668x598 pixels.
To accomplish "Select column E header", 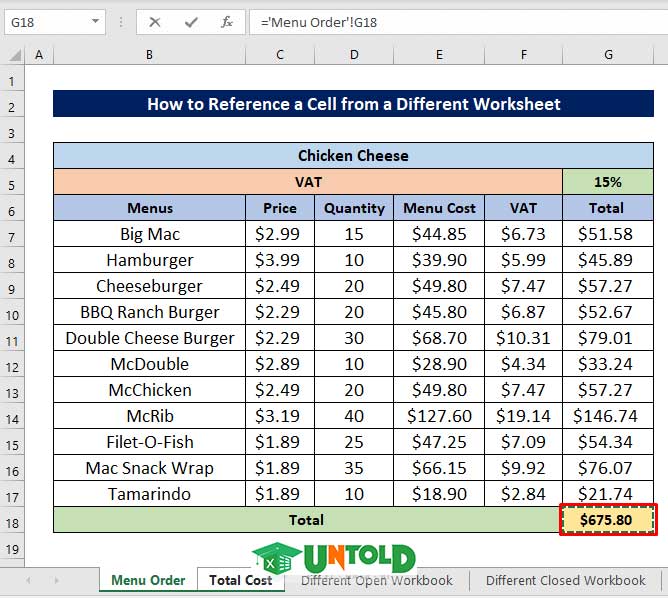I will [x=439, y=55].
